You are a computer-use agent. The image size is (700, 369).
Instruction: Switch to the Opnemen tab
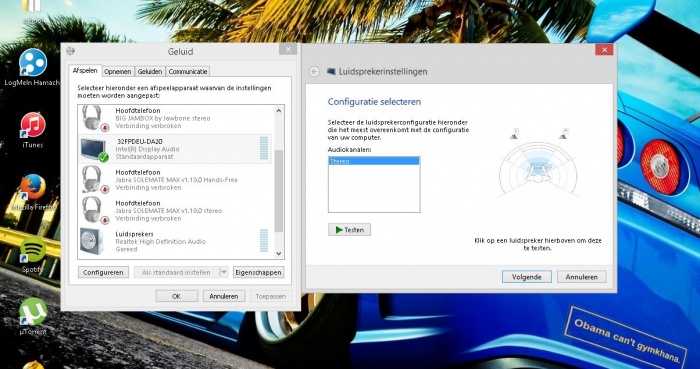click(x=118, y=71)
